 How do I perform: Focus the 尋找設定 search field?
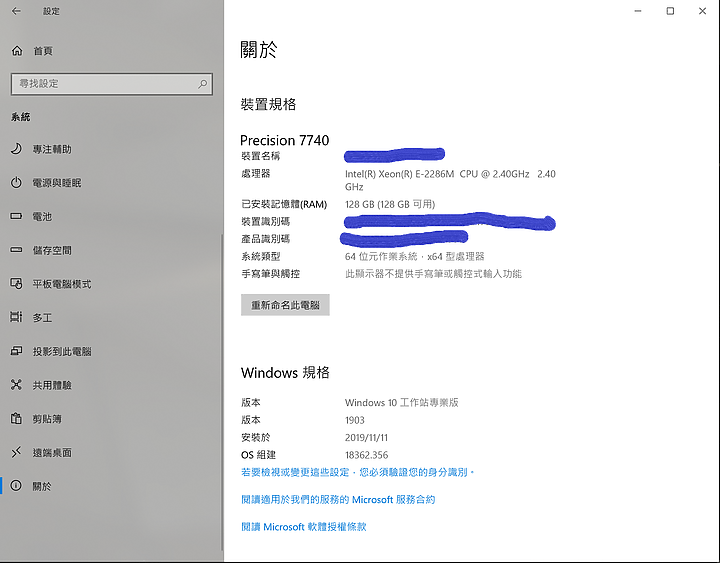pyautogui.click(x=112, y=84)
